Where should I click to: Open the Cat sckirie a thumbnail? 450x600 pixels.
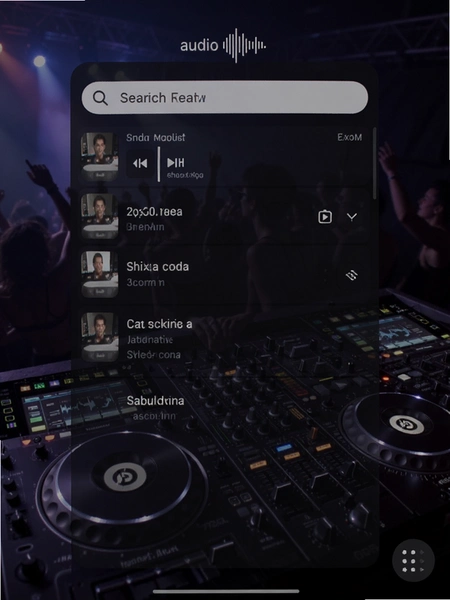[x=99, y=337]
